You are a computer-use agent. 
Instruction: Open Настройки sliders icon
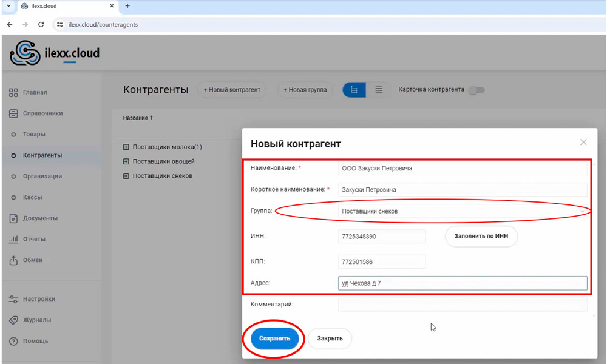pos(13,299)
